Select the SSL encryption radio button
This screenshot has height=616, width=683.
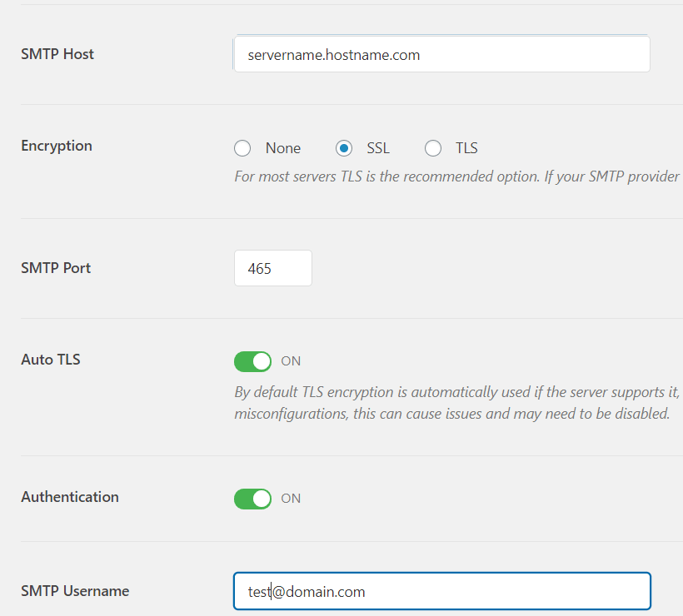[344, 148]
